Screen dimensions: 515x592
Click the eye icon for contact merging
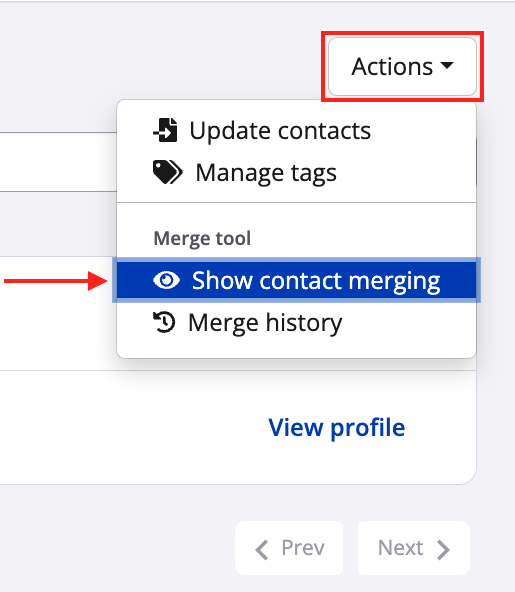pyautogui.click(x=167, y=280)
